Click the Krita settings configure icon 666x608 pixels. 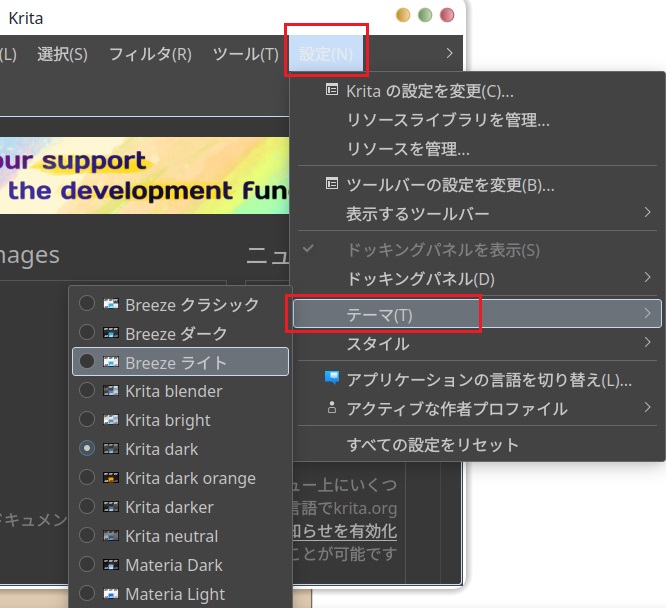332,91
